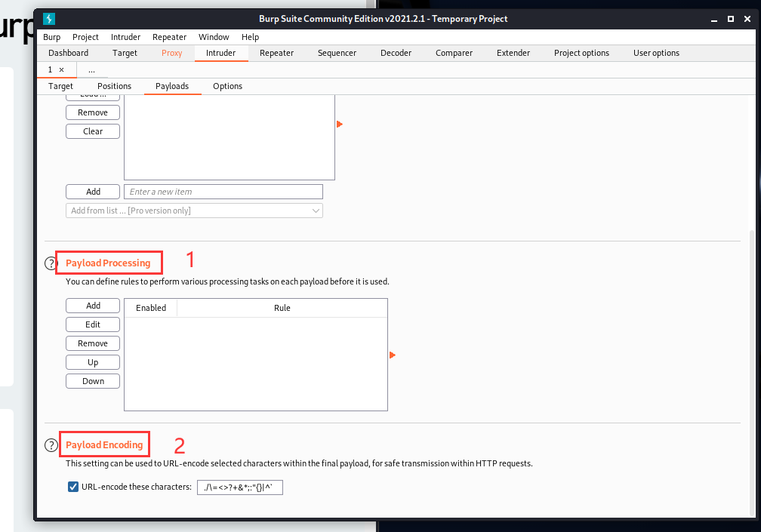Click the URL-encode characters text field

pos(240,487)
